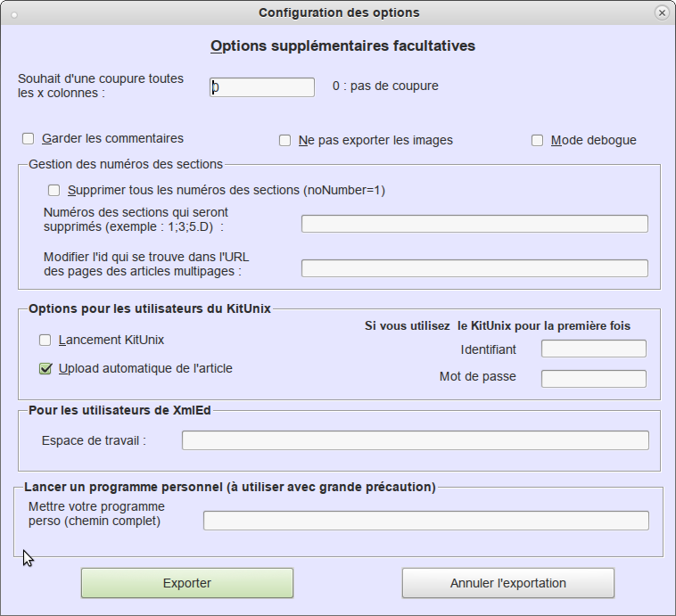676x616 pixels.
Task: Click the Options supplémentaires facultatives heading
Action: [x=342, y=45]
